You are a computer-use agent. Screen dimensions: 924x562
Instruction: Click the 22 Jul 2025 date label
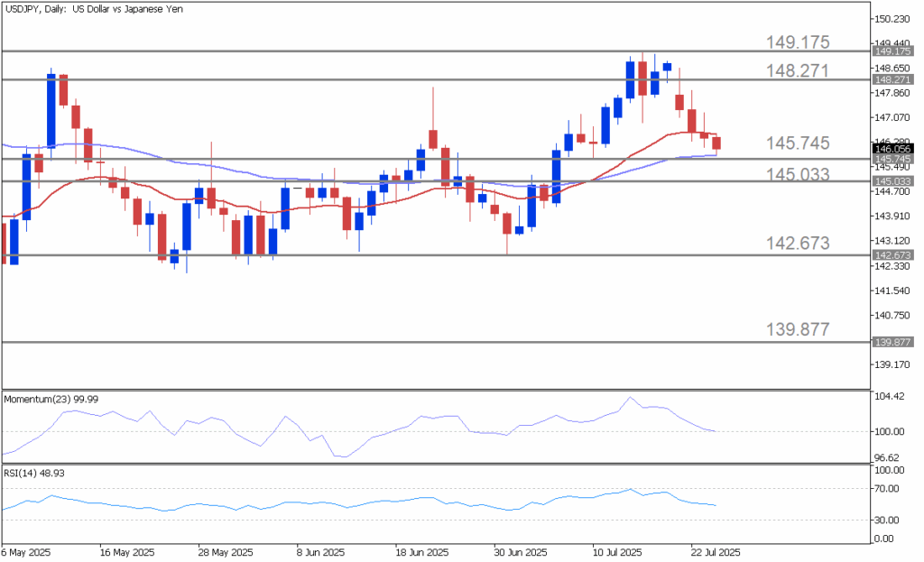click(x=716, y=553)
